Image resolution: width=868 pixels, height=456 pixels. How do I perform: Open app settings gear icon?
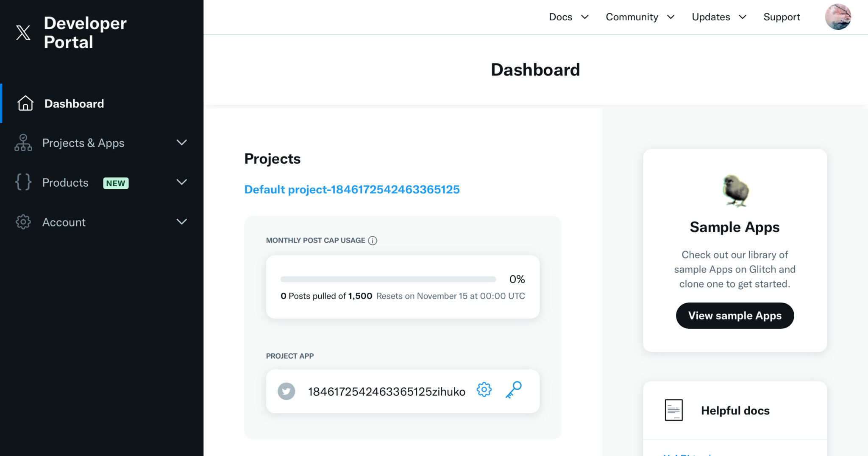pyautogui.click(x=484, y=389)
